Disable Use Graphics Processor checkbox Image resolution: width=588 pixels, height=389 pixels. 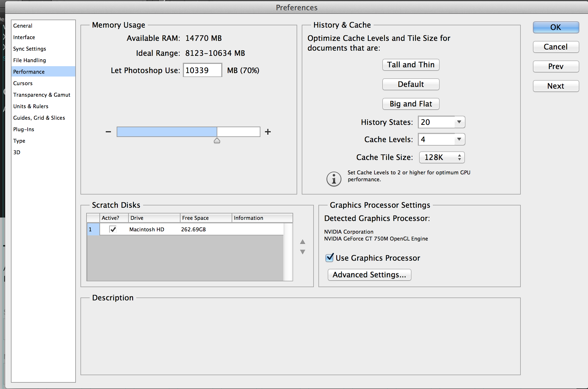pyautogui.click(x=330, y=258)
